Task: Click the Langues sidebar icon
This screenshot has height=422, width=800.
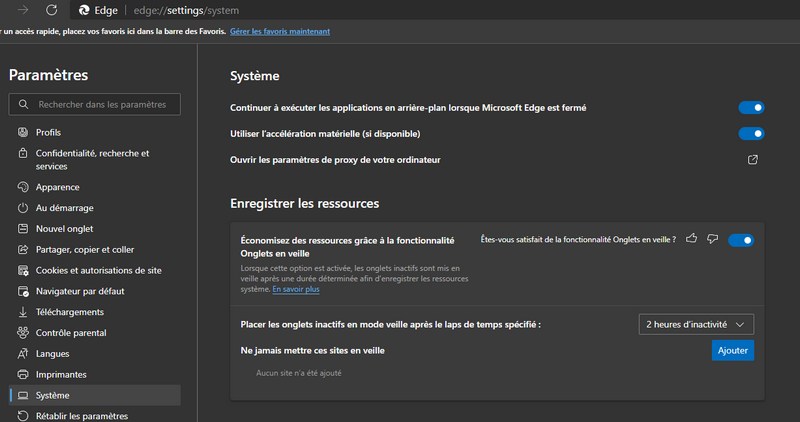Action: pyautogui.click(x=23, y=354)
